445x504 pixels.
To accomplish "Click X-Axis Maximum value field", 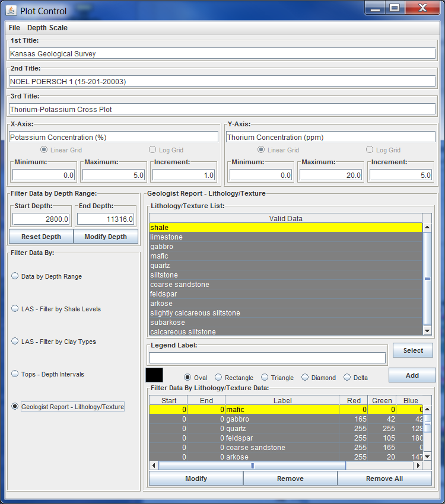I will point(113,175).
